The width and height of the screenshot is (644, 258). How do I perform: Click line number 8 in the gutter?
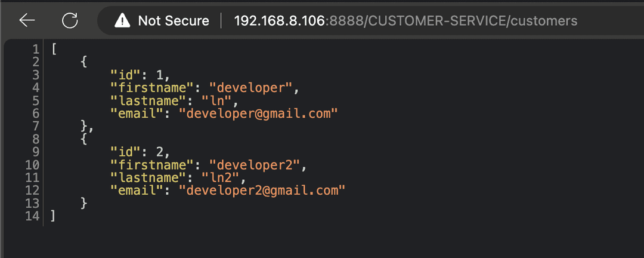click(x=36, y=139)
